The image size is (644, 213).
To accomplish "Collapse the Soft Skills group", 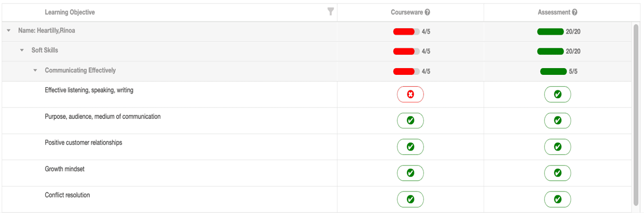I will (x=22, y=50).
